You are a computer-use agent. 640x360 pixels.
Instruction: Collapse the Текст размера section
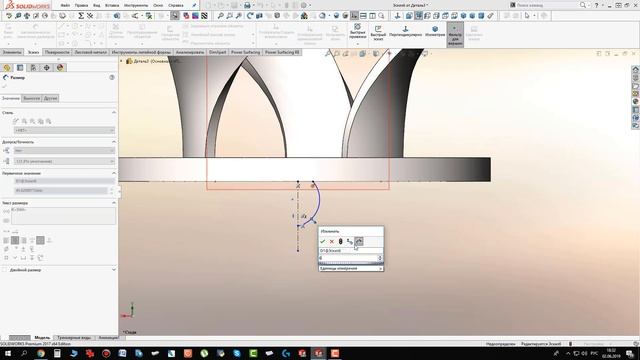pos(114,202)
